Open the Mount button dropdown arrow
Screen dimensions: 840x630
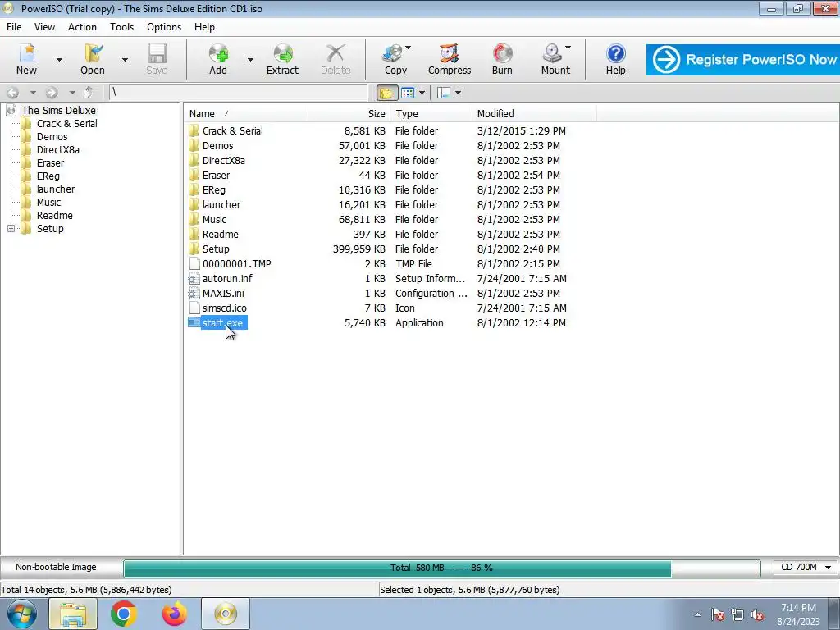568,48
